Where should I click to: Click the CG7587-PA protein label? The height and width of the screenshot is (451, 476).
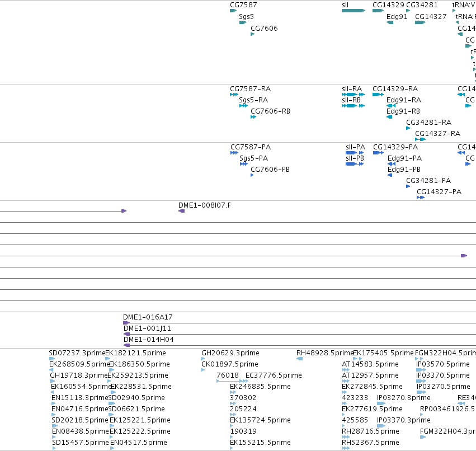[251, 147]
